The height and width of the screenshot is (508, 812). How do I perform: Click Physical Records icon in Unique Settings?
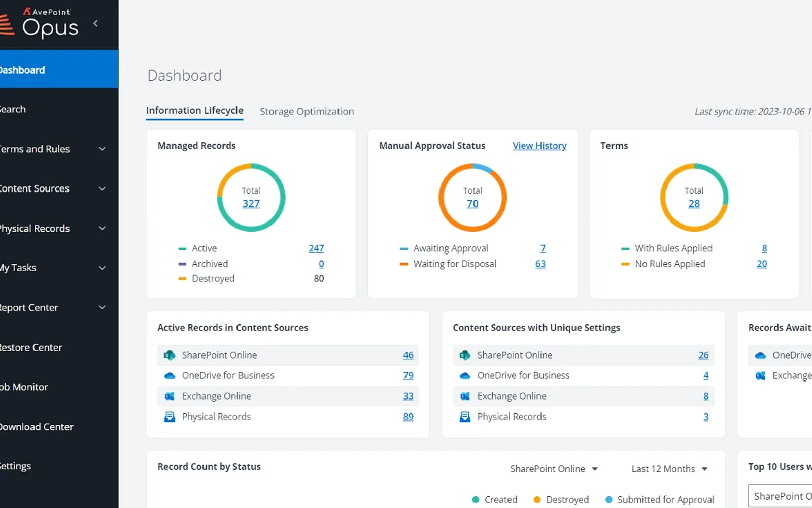465,417
